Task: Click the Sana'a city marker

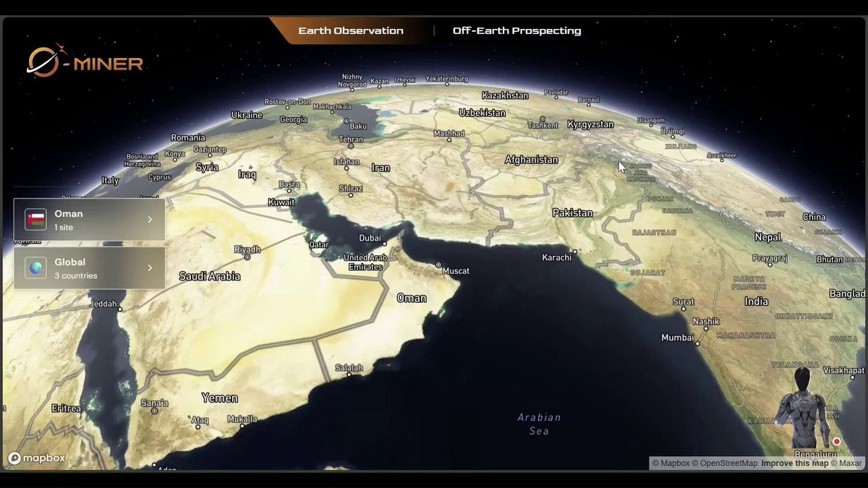Action: click(154, 411)
